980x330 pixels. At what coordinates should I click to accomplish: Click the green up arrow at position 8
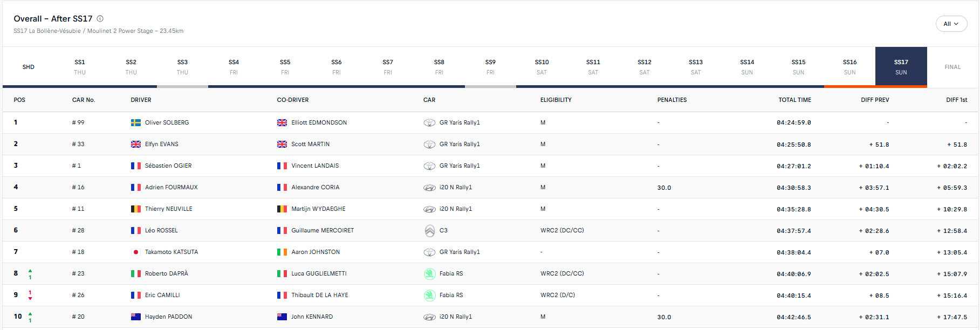30,271
